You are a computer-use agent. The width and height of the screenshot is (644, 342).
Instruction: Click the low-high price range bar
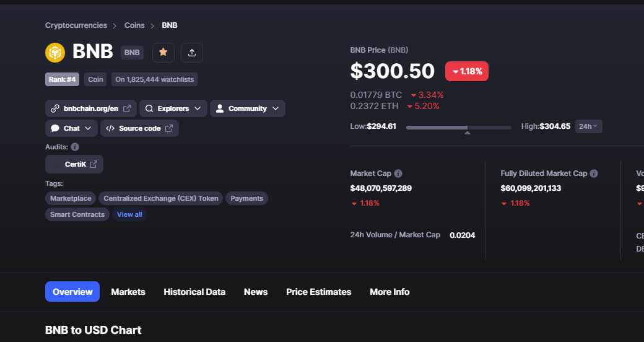pos(458,128)
